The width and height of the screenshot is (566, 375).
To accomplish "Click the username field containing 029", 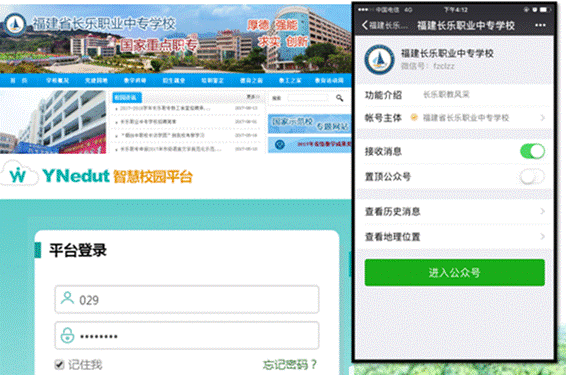I will [187, 299].
